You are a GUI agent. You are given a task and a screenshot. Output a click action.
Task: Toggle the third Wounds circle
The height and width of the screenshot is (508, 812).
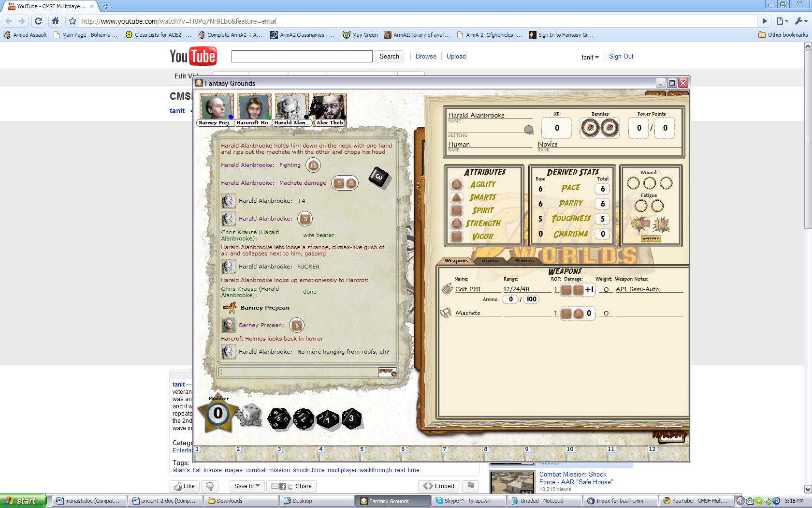(x=666, y=183)
